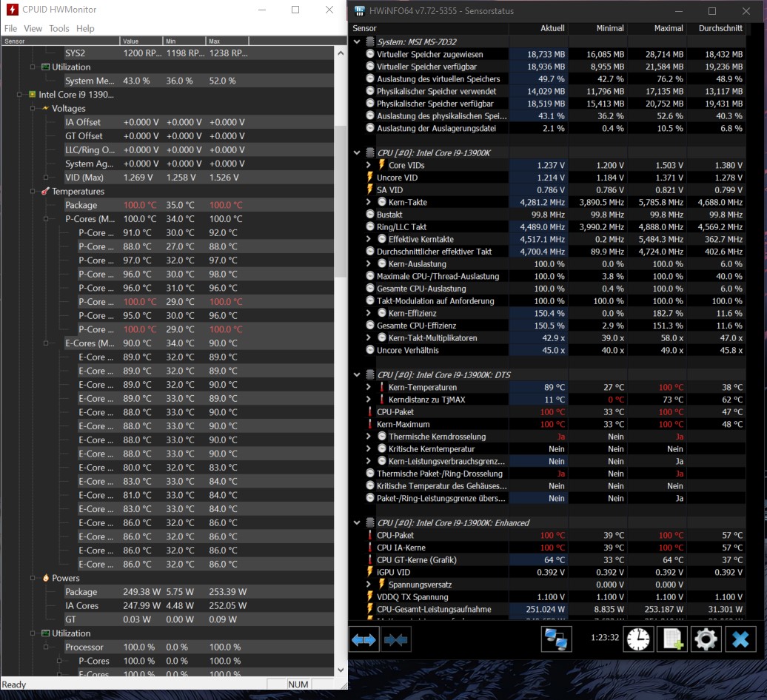Collapse the CPU [#0] Intel Core i9-13900K section

357,152
